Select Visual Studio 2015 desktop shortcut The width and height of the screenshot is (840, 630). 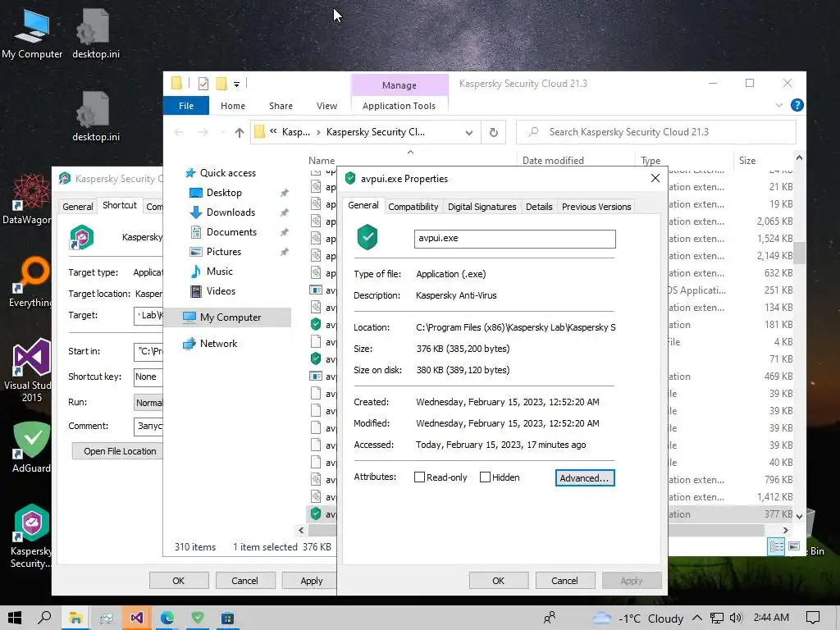[30, 370]
